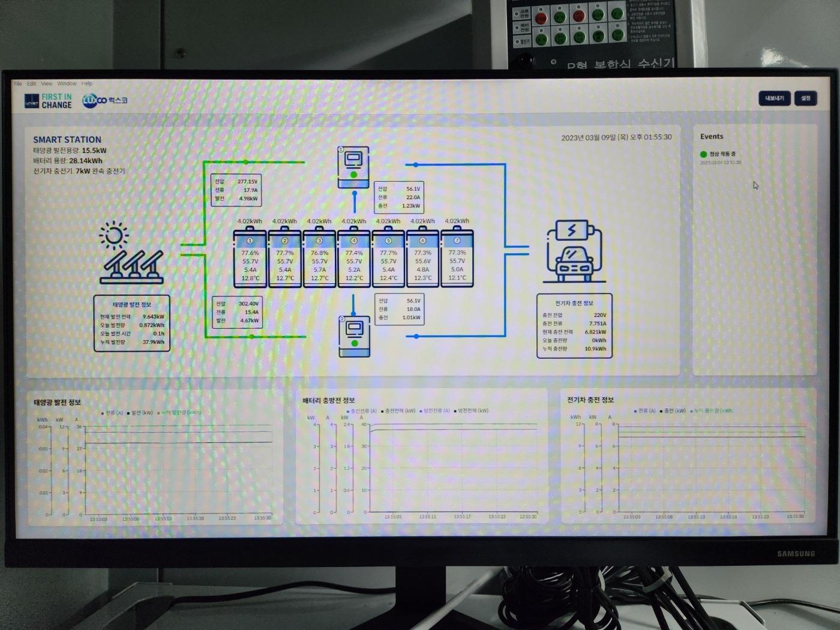This screenshot has height=630, width=840.
Task: Open 설정 settings button
Action: 805,98
